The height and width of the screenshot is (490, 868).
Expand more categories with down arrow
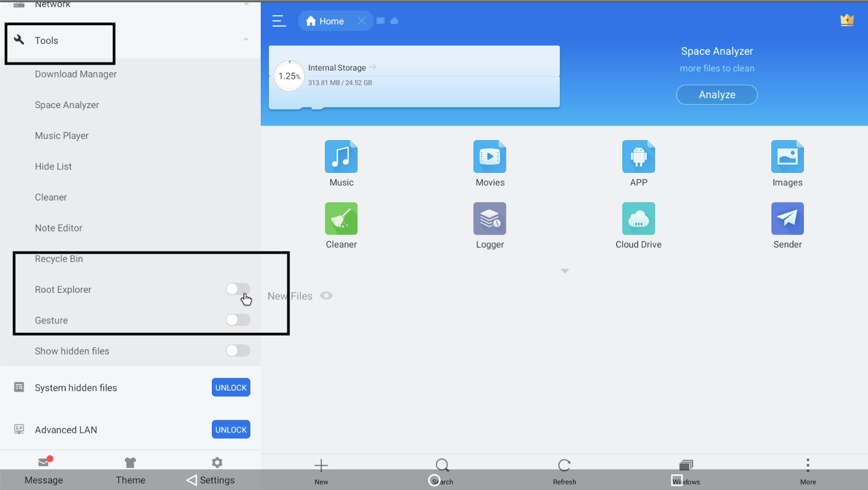coord(564,271)
